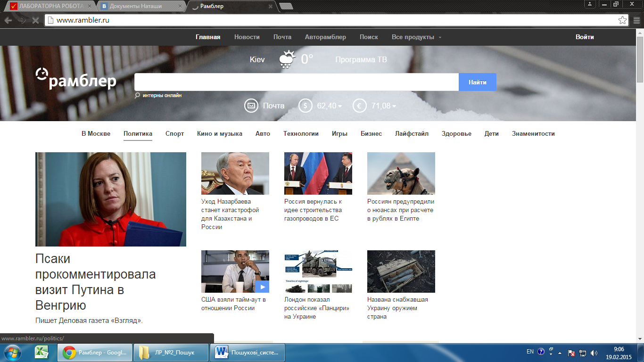Click the help icon in the tray
Viewport: 644px width, 362px height.
click(541, 352)
